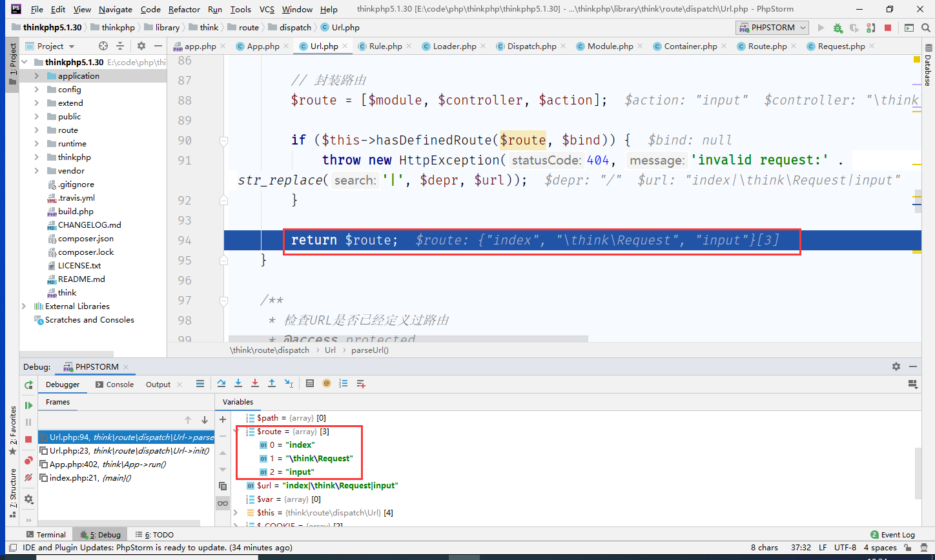Toggle the orange @ icon in debugger toolbar
Viewport: 935px width, 560px height.
click(x=327, y=383)
